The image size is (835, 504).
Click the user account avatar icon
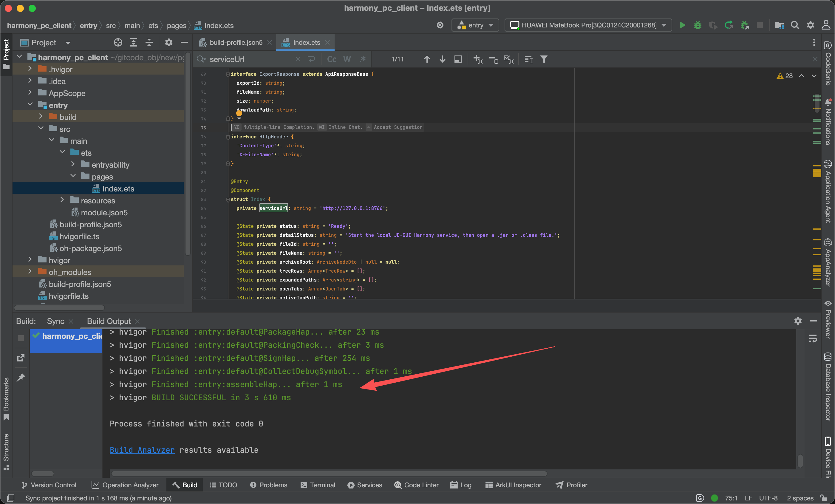[x=826, y=25]
